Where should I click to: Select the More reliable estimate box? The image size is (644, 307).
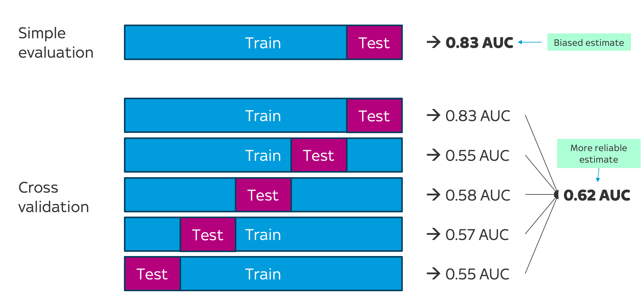pos(598,153)
